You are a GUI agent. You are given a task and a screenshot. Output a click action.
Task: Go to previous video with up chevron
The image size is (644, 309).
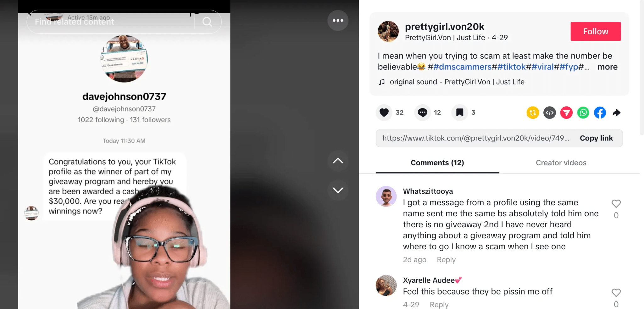[338, 161]
